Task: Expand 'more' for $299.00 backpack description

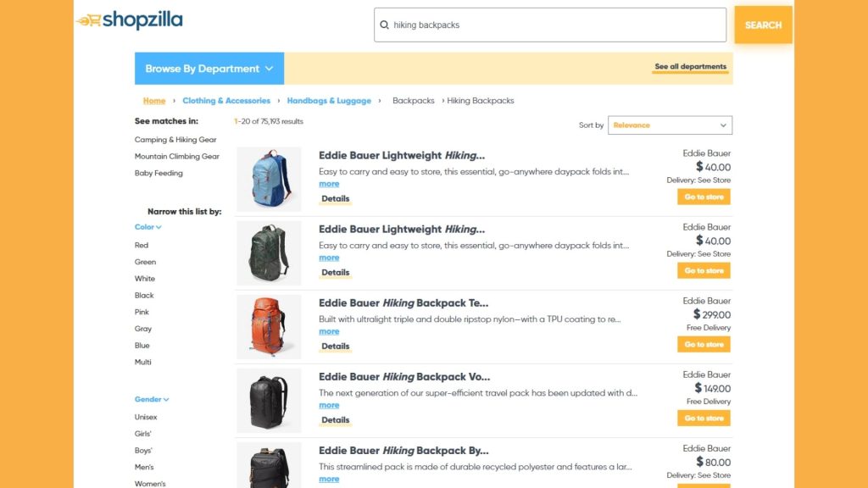Action: 329,331
